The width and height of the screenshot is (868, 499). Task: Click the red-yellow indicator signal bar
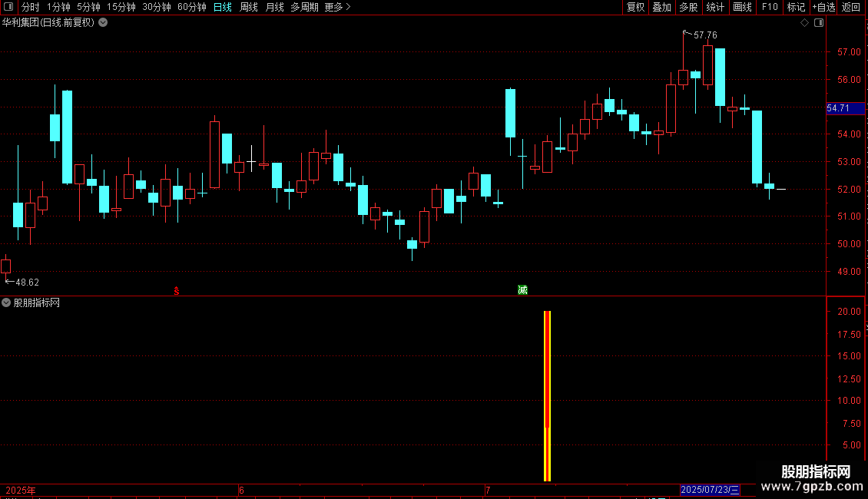coord(547,396)
